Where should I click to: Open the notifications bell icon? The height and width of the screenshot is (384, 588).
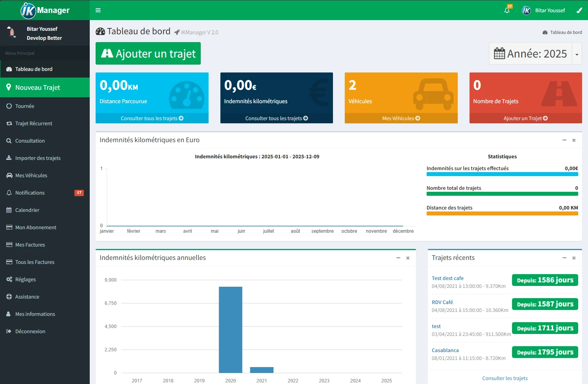[x=507, y=9]
